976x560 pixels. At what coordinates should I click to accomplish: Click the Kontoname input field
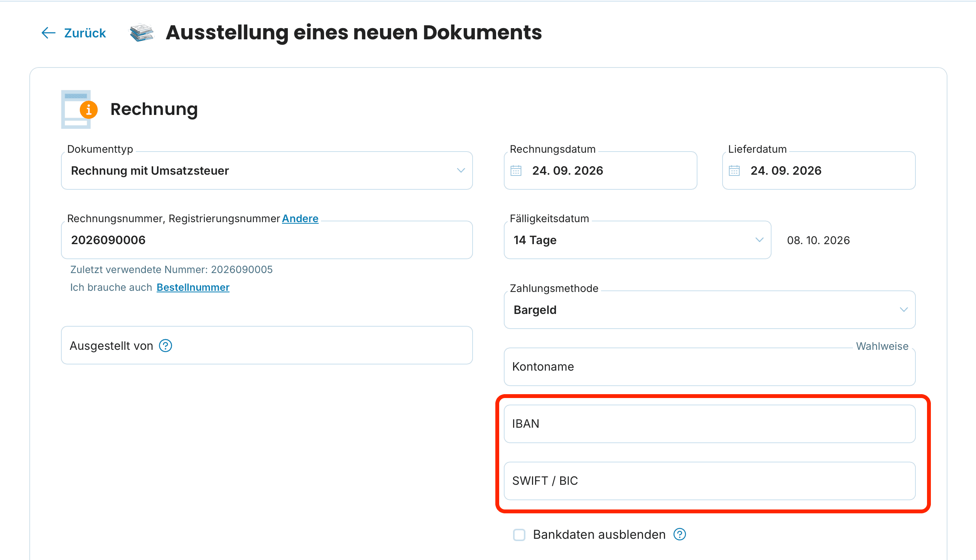click(710, 367)
